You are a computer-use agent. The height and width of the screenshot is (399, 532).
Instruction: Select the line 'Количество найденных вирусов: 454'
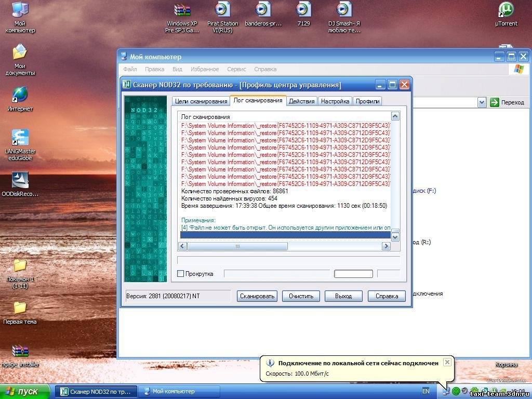pos(229,198)
